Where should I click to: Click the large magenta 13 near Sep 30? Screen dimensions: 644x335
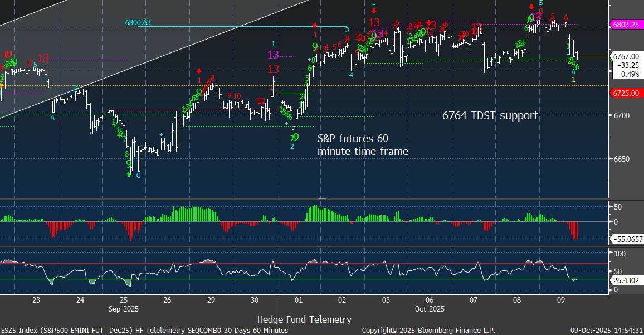point(273,55)
